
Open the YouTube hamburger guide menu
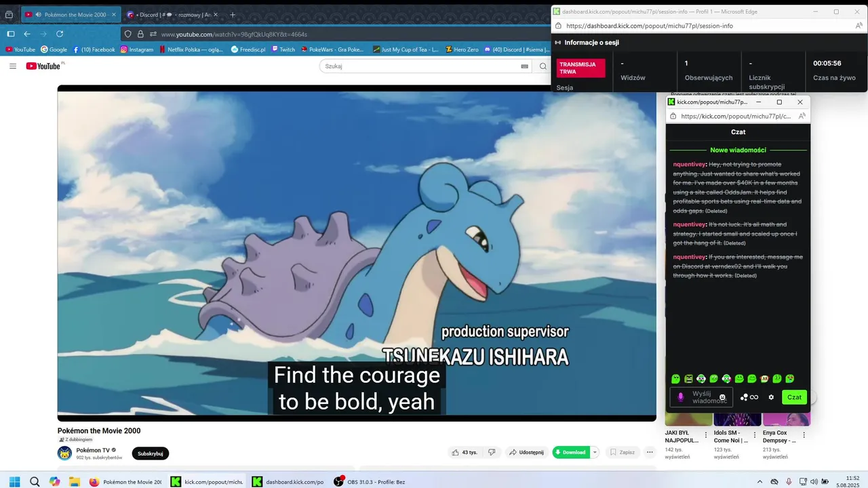tap(13, 66)
